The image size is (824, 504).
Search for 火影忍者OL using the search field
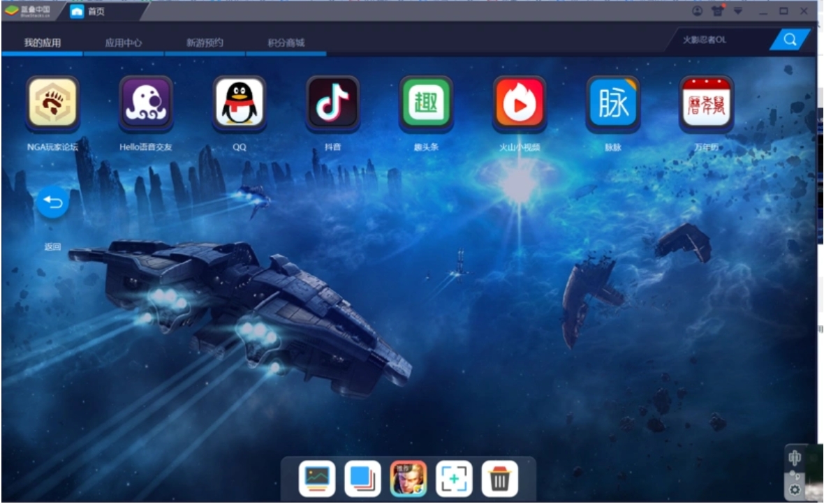(790, 40)
